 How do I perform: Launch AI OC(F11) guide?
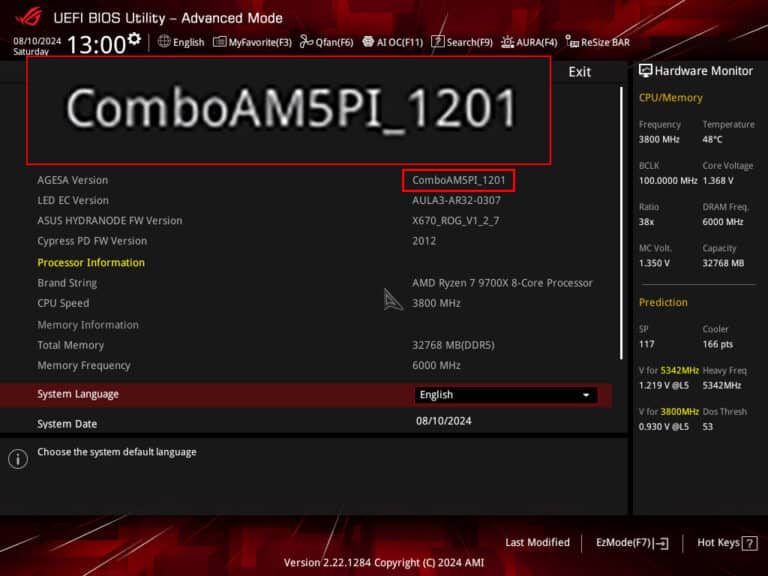[392, 42]
